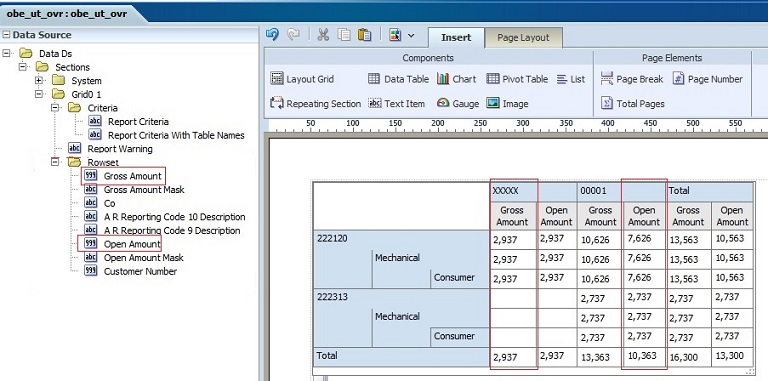Collapse the Data Ds tree node

coord(6,53)
